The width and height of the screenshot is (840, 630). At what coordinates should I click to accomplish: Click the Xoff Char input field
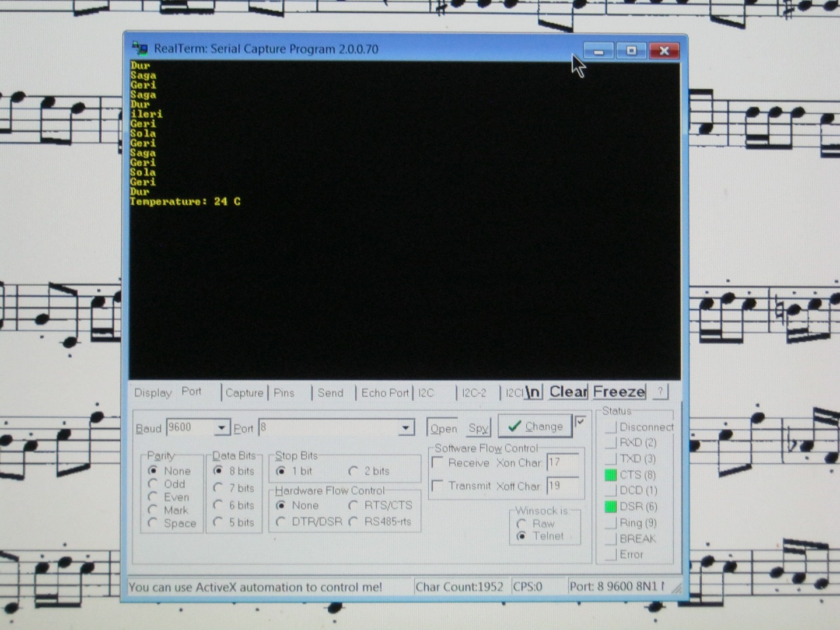(x=562, y=485)
